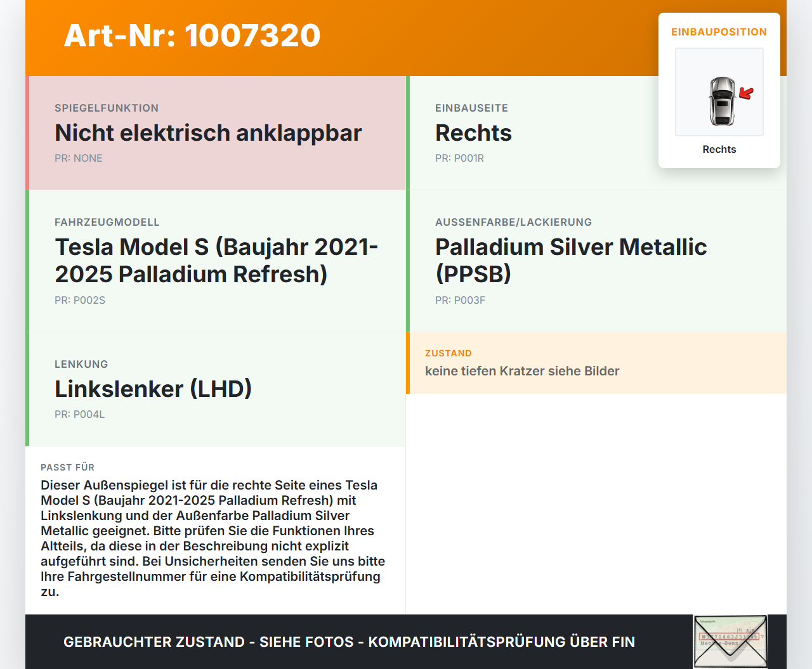Click the envelope document thumbnail in footer
The width and height of the screenshot is (812, 669).
point(730,641)
